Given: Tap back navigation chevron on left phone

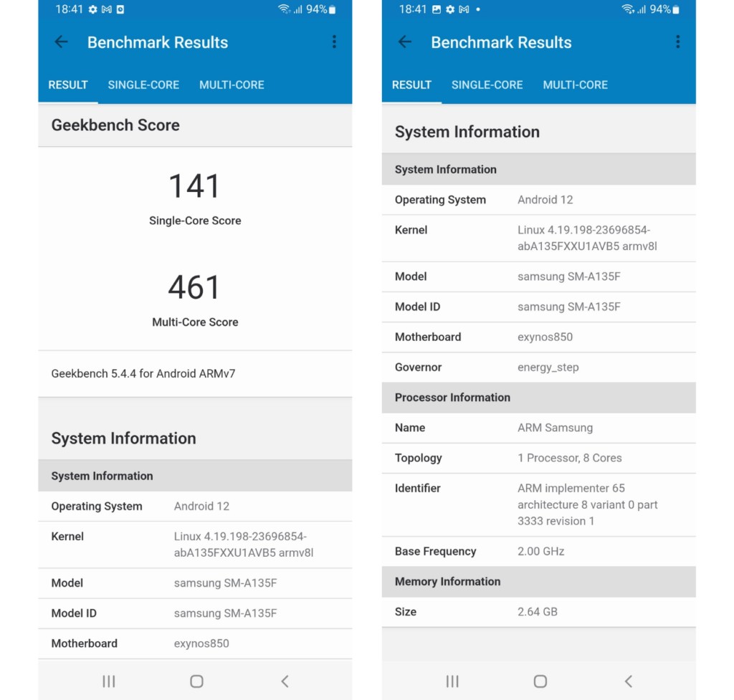Looking at the screenshot, I should coord(285,681).
